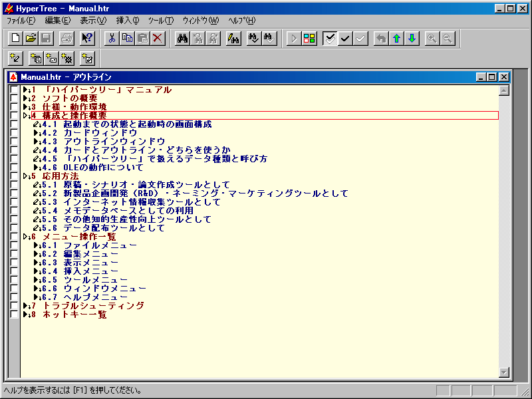Expand item 2 ソフトの概要 triangle
Screen dimensions: 532x399
coord(25,98)
